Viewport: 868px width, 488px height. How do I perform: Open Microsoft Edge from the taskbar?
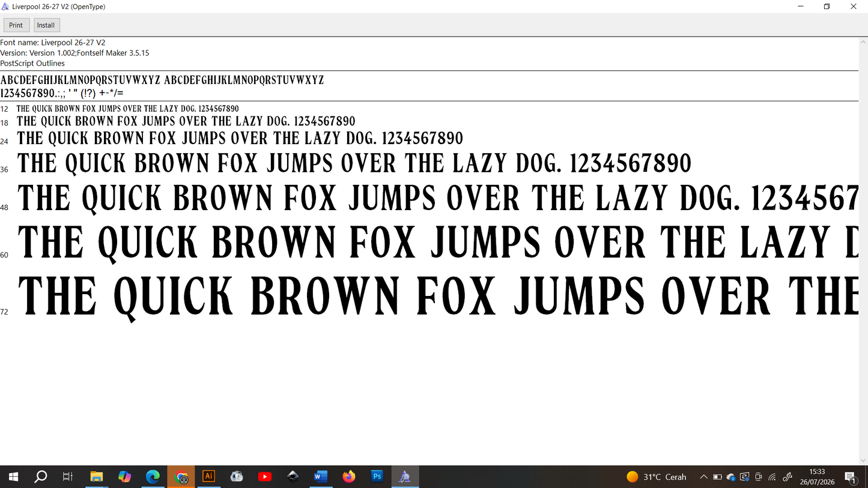[153, 477]
